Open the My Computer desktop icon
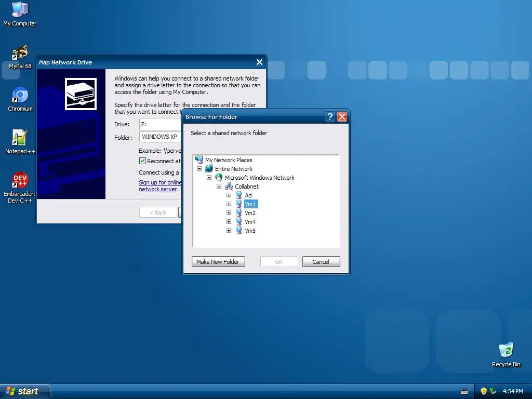 (20, 14)
